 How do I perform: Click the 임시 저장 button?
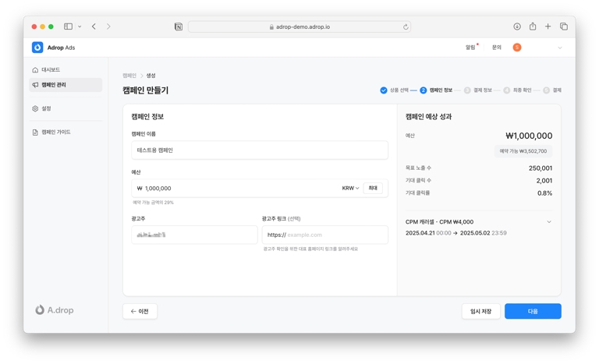(480, 311)
